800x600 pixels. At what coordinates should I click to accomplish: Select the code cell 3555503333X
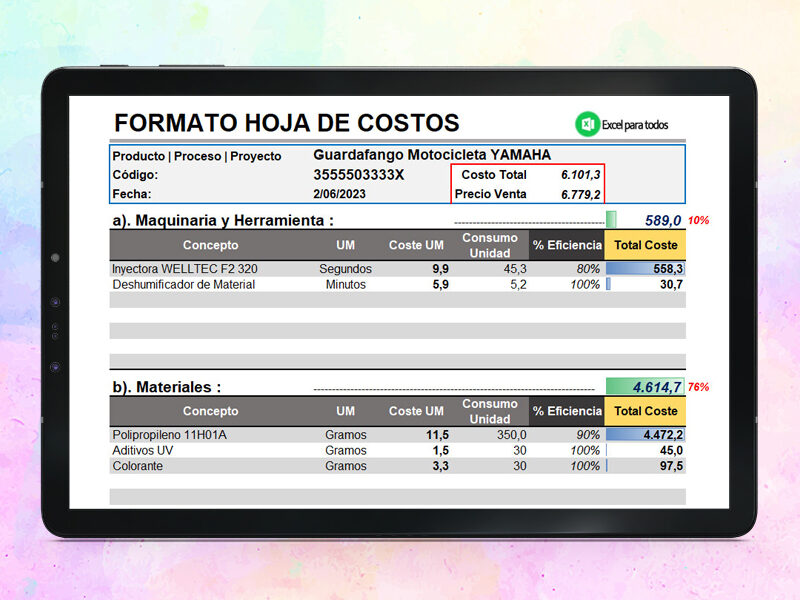click(x=359, y=175)
